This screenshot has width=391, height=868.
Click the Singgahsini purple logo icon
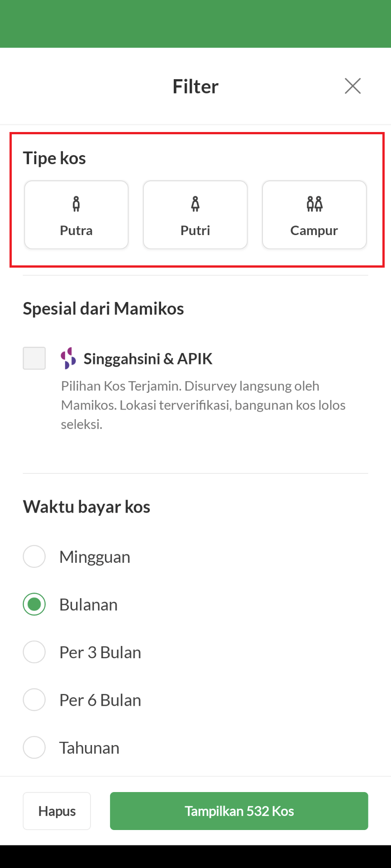pos(68,358)
